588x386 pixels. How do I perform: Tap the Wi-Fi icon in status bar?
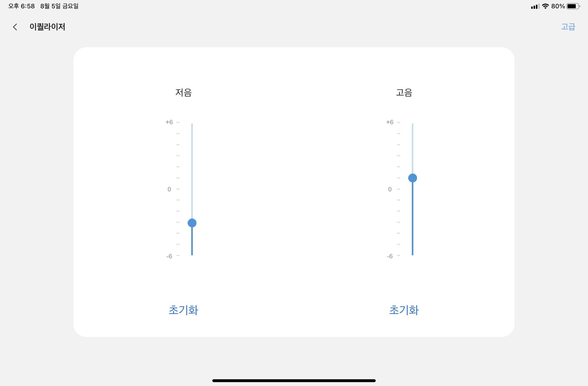click(545, 6)
